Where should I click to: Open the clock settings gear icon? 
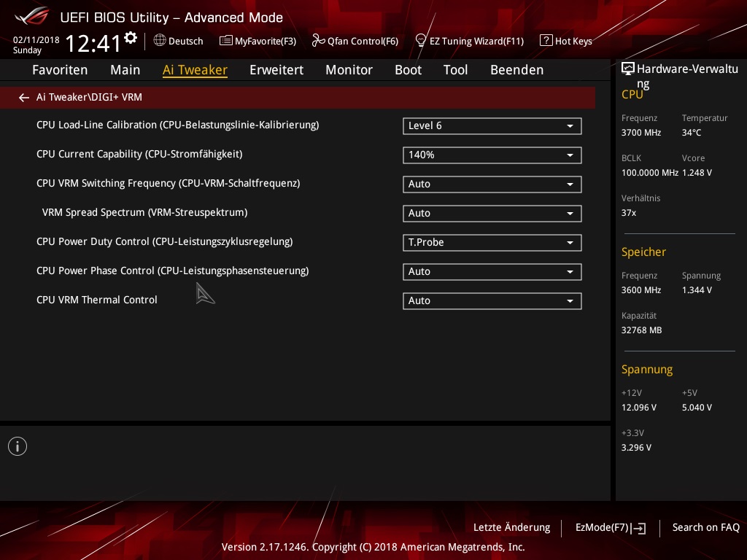pyautogui.click(x=131, y=38)
